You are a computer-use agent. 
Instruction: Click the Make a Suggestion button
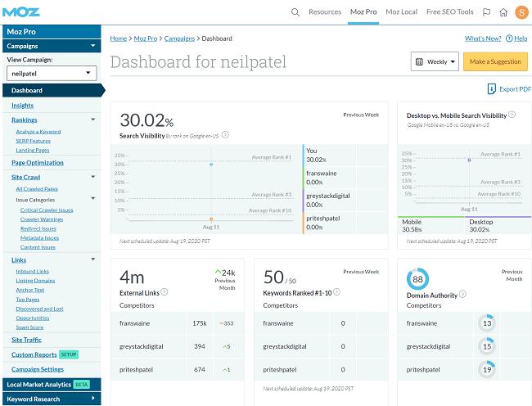(495, 61)
